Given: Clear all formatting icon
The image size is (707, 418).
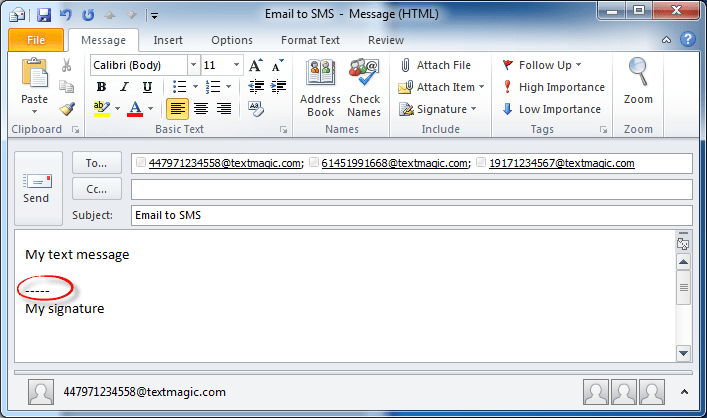Looking at the screenshot, I should (x=256, y=109).
